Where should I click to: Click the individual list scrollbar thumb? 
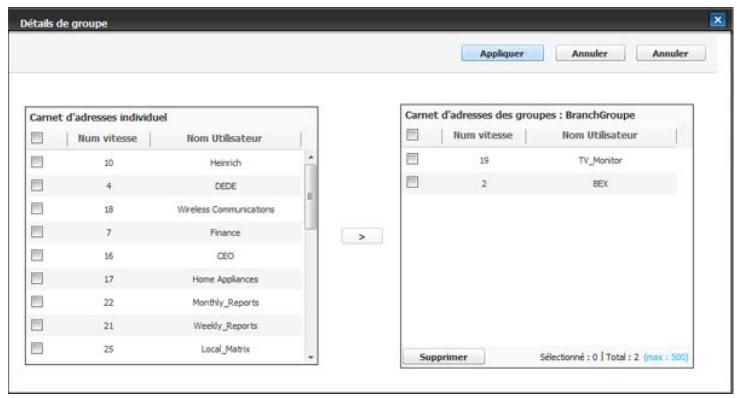311,196
